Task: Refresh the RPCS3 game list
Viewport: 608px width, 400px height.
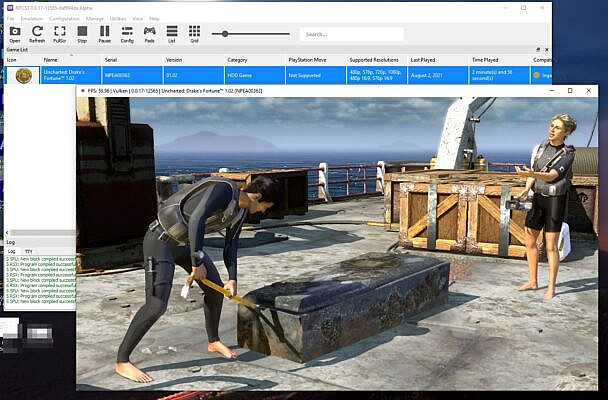Action: pos(37,34)
